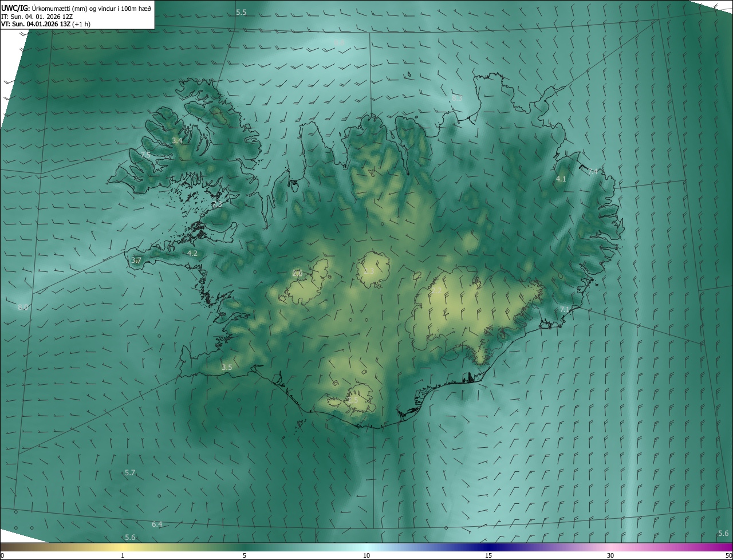Click the 3.5 value label
Screen dimensions: 733x560
coord(227,367)
